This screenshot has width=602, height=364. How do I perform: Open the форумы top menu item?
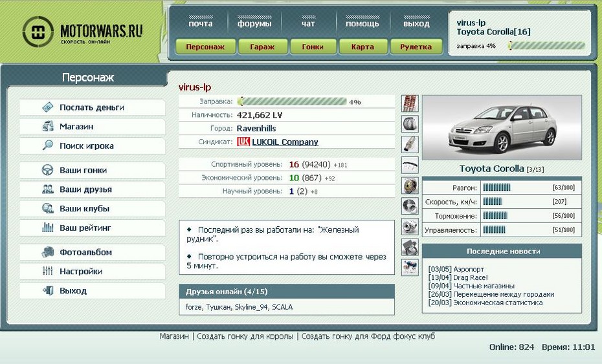[x=254, y=23]
